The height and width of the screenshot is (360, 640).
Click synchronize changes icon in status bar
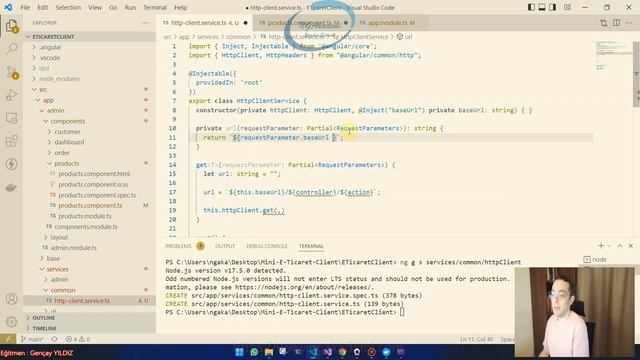coord(54,339)
